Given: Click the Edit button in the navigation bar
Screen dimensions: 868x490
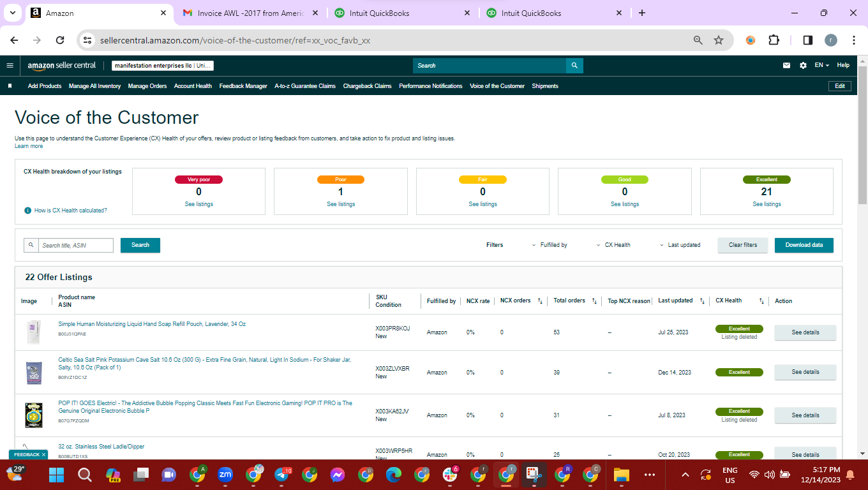Looking at the screenshot, I should point(840,86).
